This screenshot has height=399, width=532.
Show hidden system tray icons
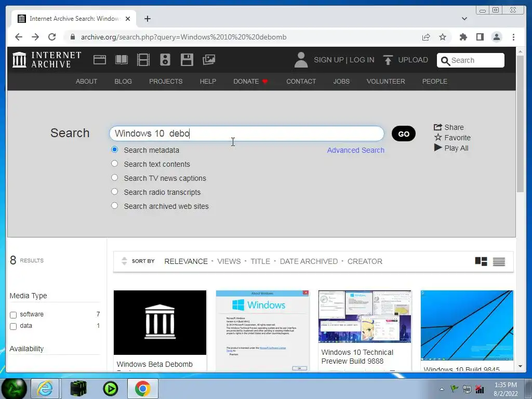click(442, 389)
